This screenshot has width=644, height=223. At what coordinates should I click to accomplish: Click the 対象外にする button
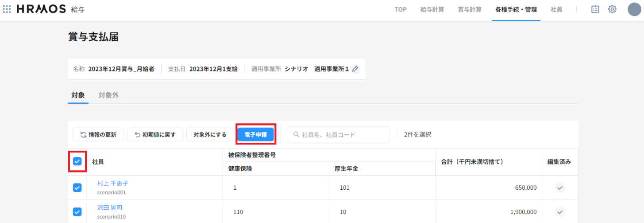pos(210,135)
